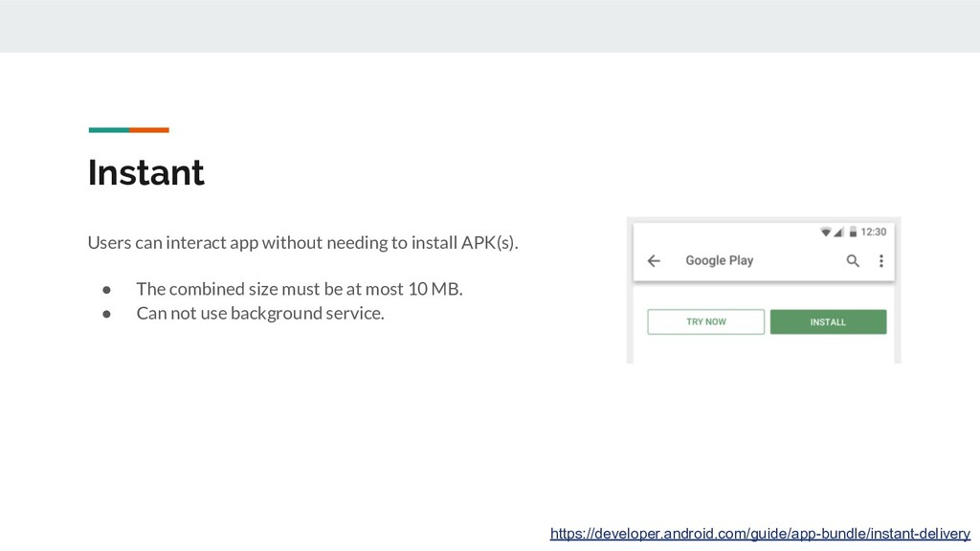Viewport: 980px width, 551px height.
Task: Click the battery status icon
Action: (x=852, y=231)
